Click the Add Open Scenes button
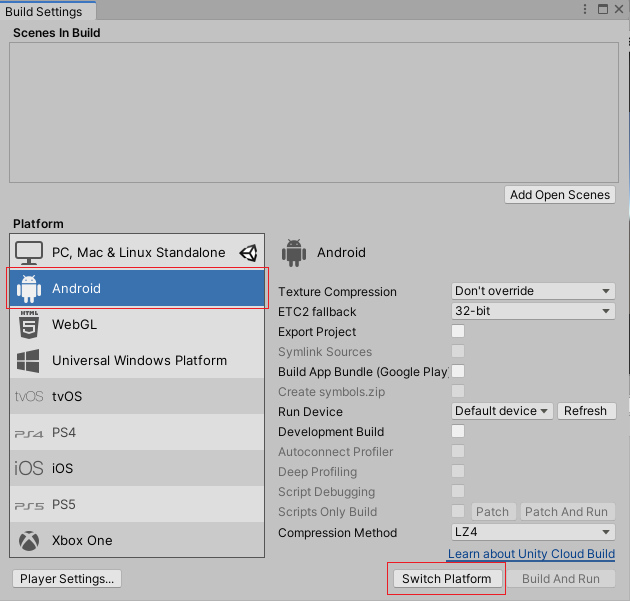The height and width of the screenshot is (601, 630). click(560, 195)
